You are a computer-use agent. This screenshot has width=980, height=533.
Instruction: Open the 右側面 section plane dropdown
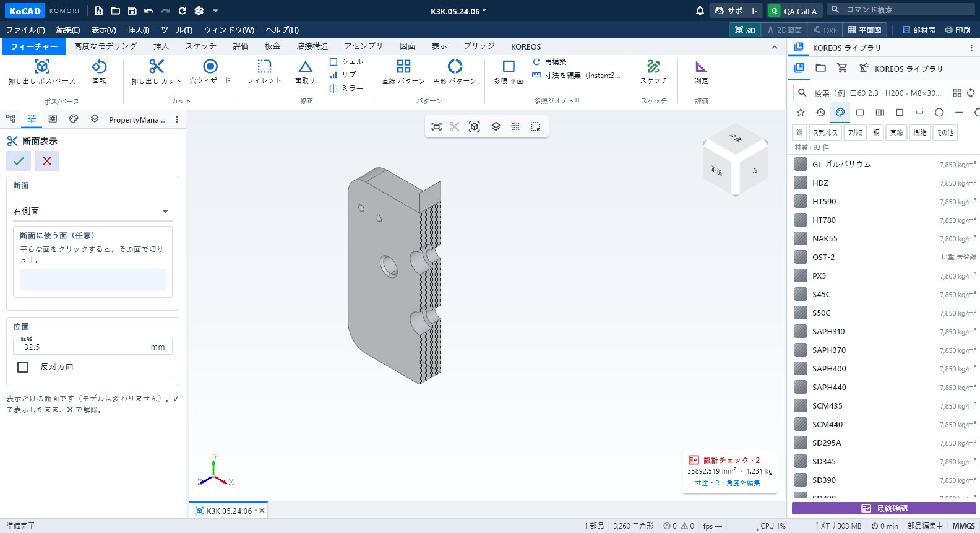92,211
